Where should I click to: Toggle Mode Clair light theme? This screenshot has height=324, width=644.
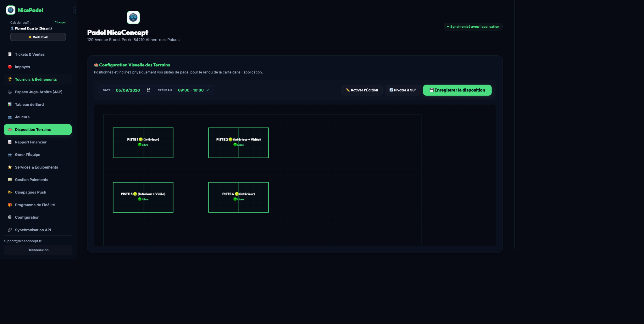coord(38,37)
